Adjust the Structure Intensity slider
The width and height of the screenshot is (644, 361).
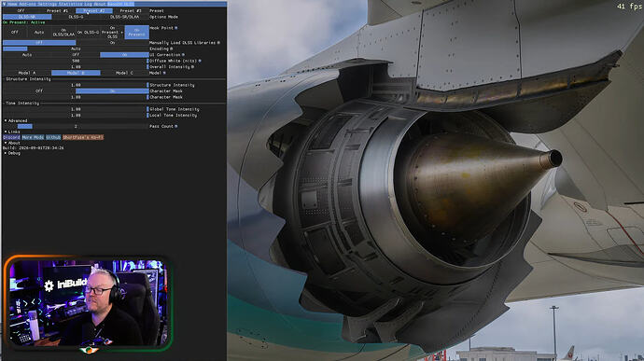pos(76,85)
